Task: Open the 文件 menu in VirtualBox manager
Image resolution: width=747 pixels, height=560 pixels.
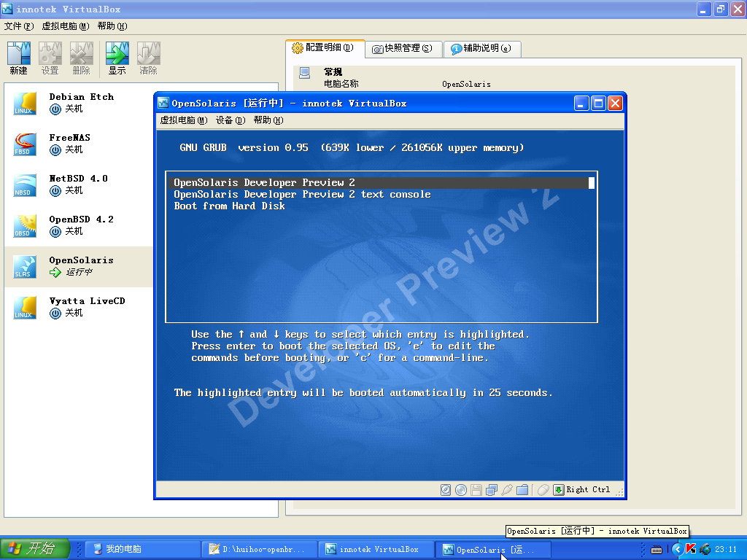Action: (x=19, y=26)
